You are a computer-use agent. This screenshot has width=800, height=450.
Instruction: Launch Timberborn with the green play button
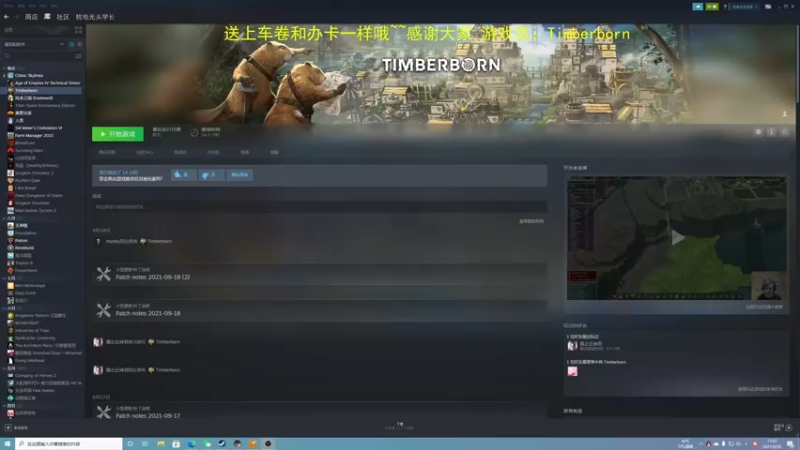[118, 134]
